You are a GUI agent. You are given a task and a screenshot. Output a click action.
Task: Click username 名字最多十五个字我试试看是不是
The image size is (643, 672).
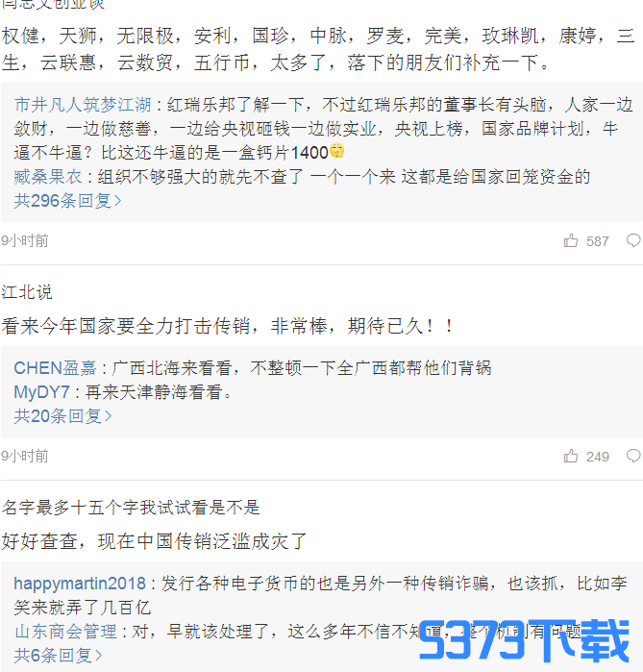pyautogui.click(x=131, y=508)
